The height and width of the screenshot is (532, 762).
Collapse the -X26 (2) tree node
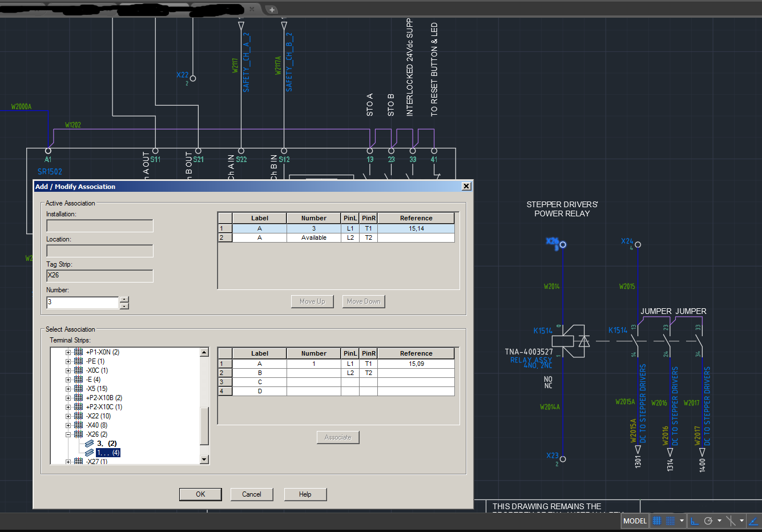pos(68,434)
